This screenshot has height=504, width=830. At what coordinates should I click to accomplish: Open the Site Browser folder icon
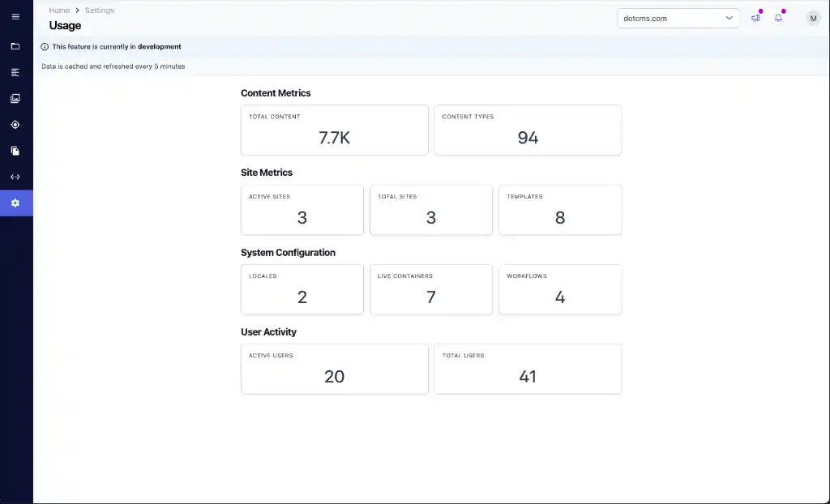[x=16, y=45]
